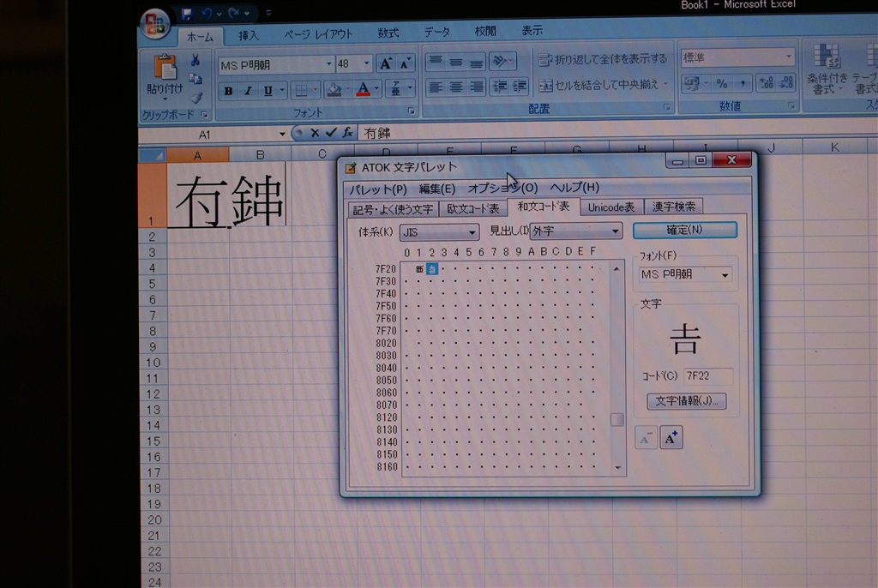Open the MS P明朝 font name dropdown
Viewport: 878px width, 588px height.
[x=329, y=64]
